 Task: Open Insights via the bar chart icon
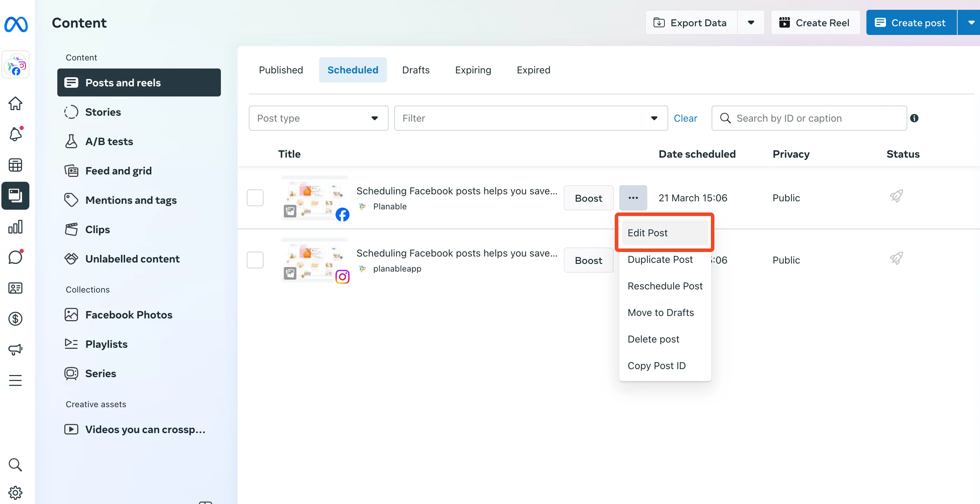click(15, 226)
